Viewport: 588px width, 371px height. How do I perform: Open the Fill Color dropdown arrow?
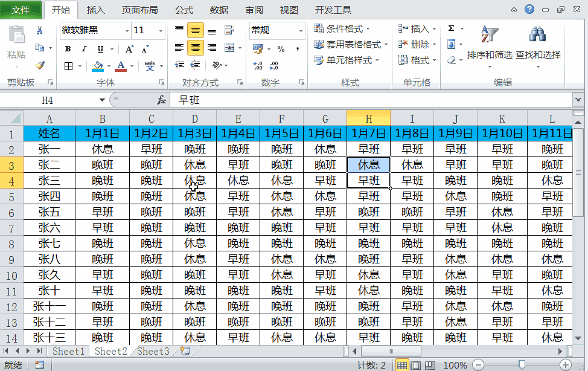(108, 66)
